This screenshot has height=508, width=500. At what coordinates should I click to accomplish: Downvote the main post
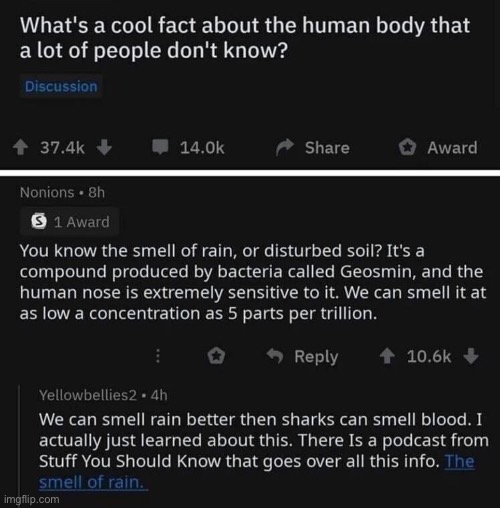104,147
